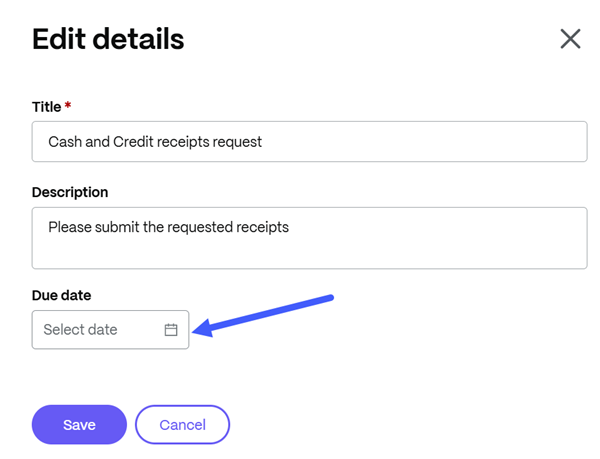Click the red required asterisk
The width and height of the screenshot is (600, 459).
click(68, 104)
